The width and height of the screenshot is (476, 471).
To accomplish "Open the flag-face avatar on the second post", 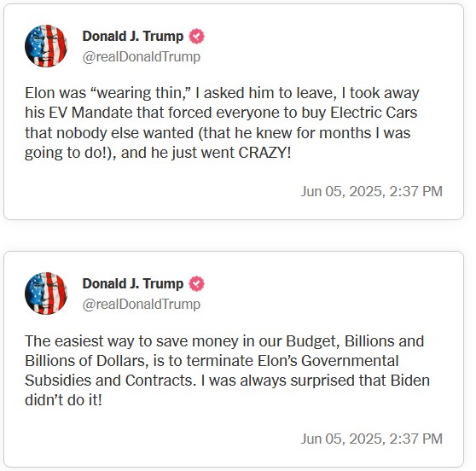I will (46, 294).
